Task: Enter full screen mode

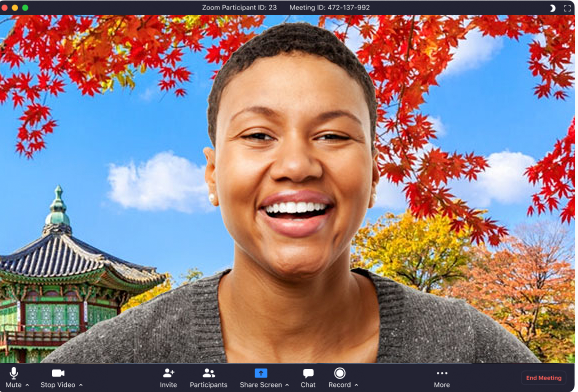Action: (567, 8)
